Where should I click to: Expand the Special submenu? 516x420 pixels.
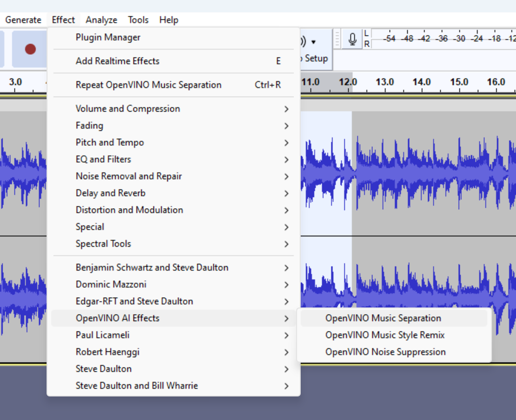point(173,227)
